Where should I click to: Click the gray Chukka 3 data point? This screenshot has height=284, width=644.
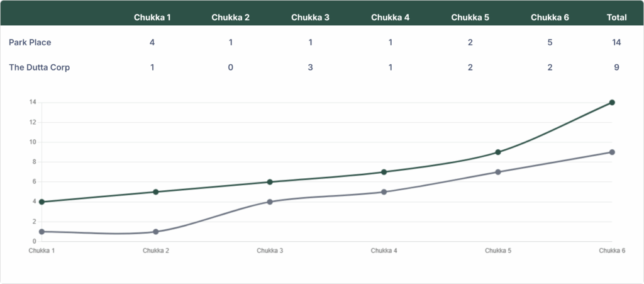click(270, 202)
